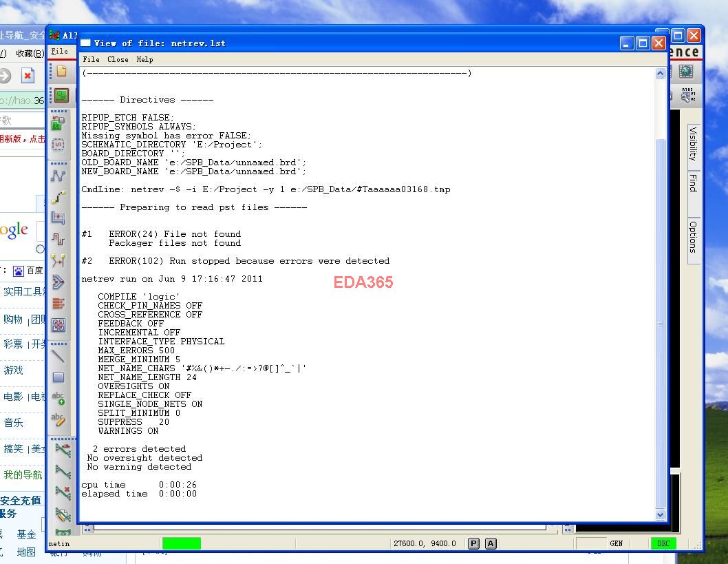Click the coordinates readout 27600.0, 9400.0
Image resolution: width=728 pixels, height=564 pixels.
click(425, 543)
